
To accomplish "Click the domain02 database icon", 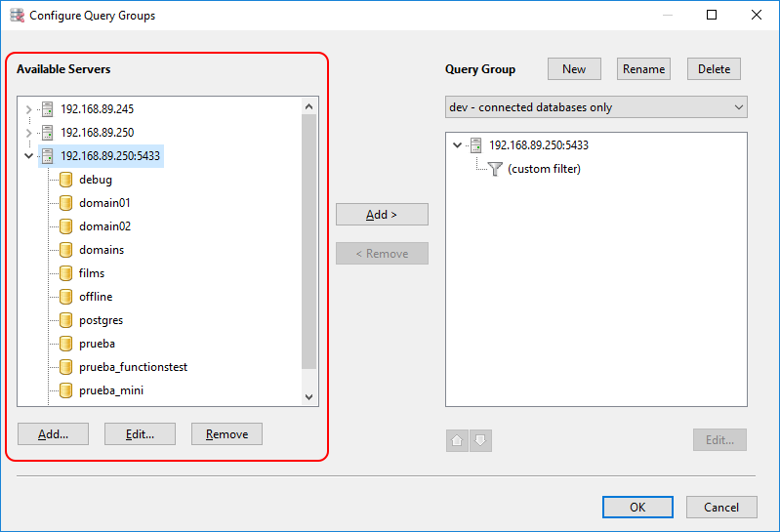I will point(65,226).
